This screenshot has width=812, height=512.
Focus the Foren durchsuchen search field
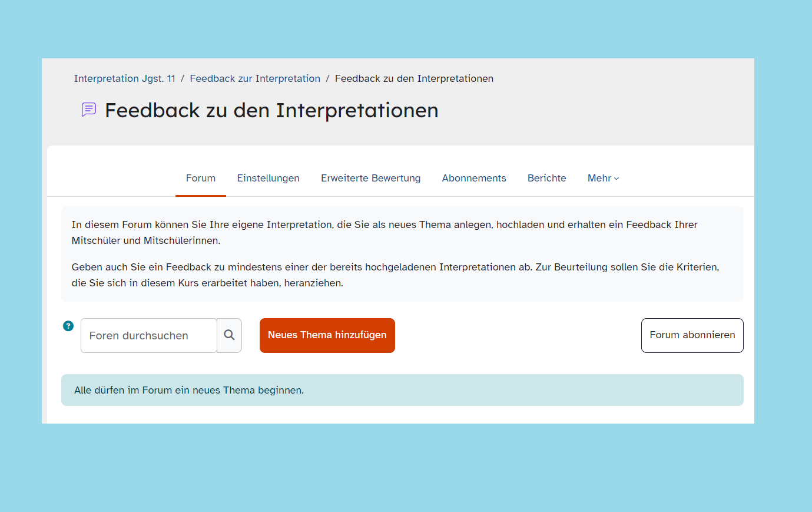[148, 335]
